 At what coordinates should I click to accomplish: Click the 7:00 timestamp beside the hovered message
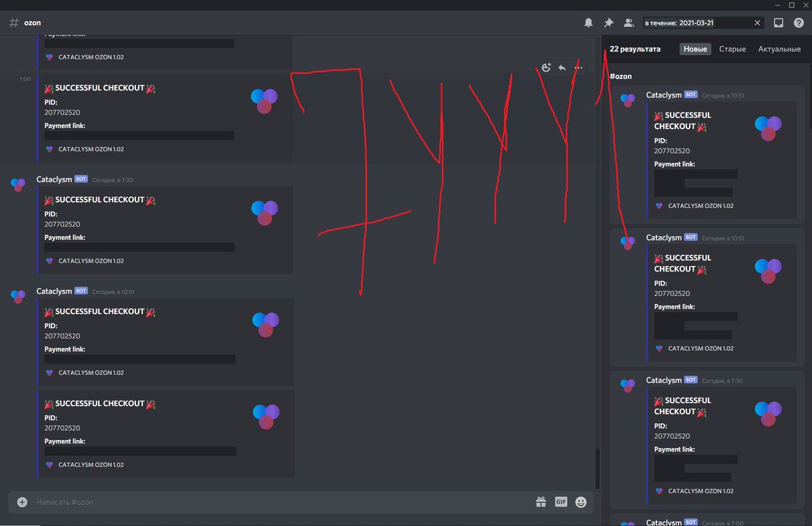coord(24,79)
